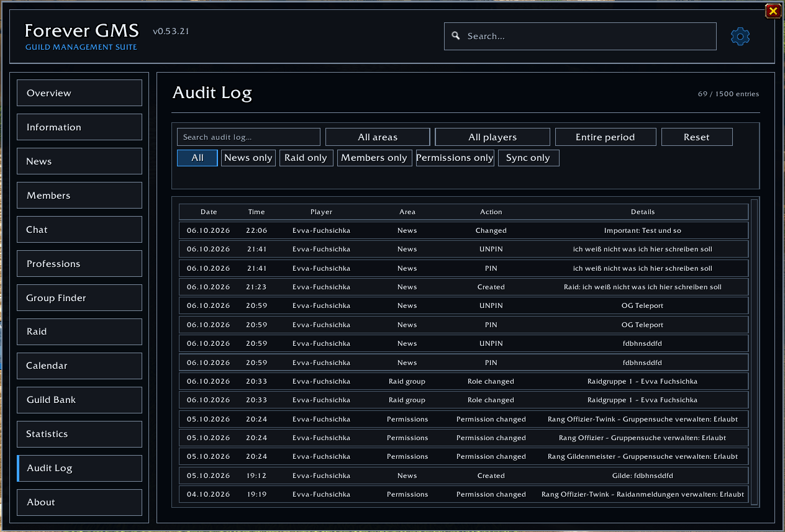Screen dimensions: 785x532
Task: Filter by Members only
Action: [x=374, y=158]
